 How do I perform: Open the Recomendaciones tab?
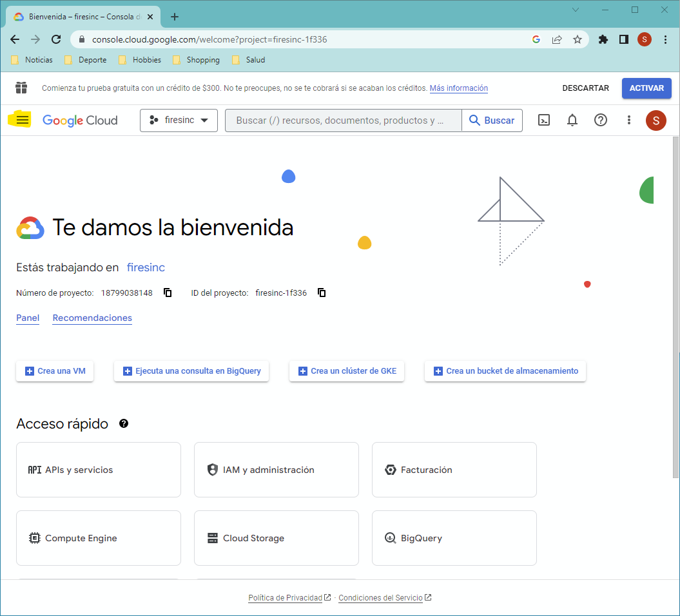coord(92,318)
